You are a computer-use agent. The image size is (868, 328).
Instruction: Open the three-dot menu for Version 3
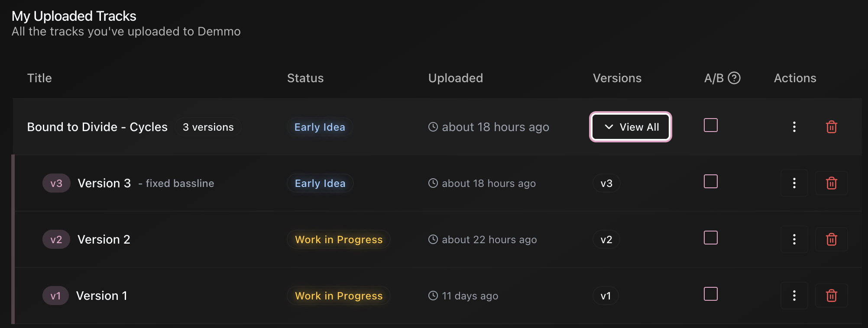794,183
